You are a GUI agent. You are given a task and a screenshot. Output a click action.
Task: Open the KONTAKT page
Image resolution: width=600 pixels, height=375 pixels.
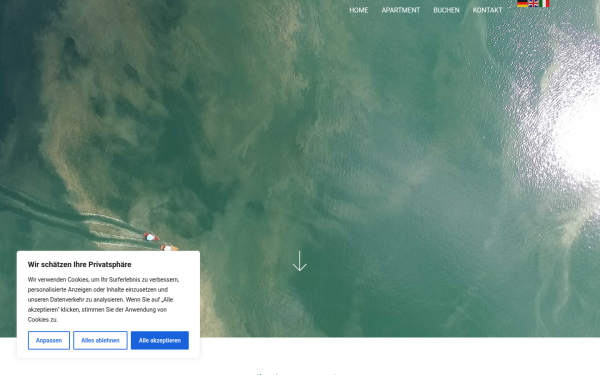click(487, 10)
